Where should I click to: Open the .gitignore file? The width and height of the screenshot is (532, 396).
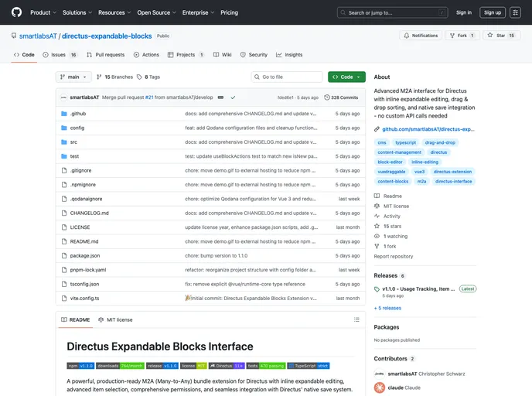tap(80, 171)
